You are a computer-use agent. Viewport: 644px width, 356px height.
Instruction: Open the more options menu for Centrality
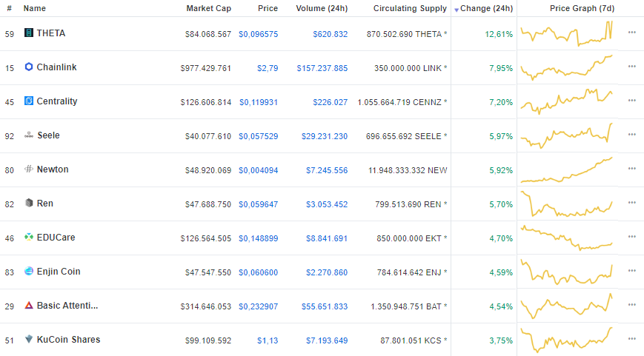coord(631,101)
